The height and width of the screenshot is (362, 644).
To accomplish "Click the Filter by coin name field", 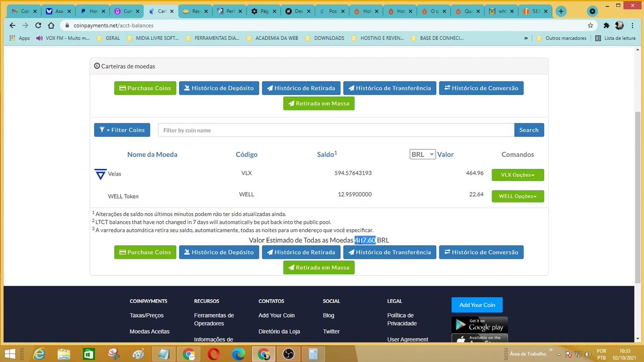I will (336, 130).
